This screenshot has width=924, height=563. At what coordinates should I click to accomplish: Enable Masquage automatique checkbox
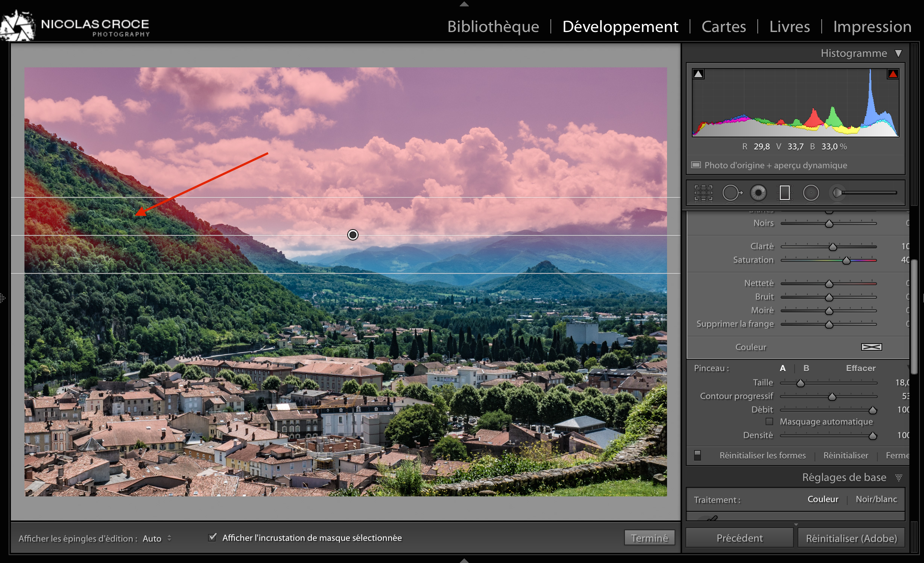pyautogui.click(x=770, y=421)
